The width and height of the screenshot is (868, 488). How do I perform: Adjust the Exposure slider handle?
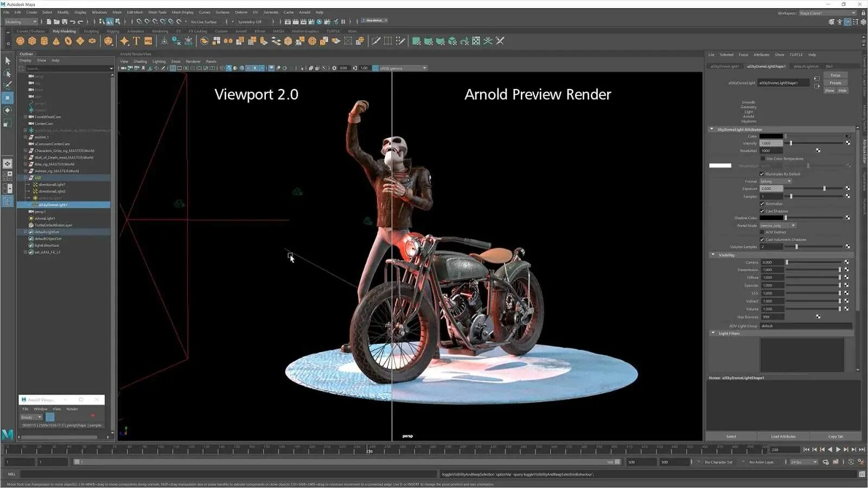pos(824,189)
